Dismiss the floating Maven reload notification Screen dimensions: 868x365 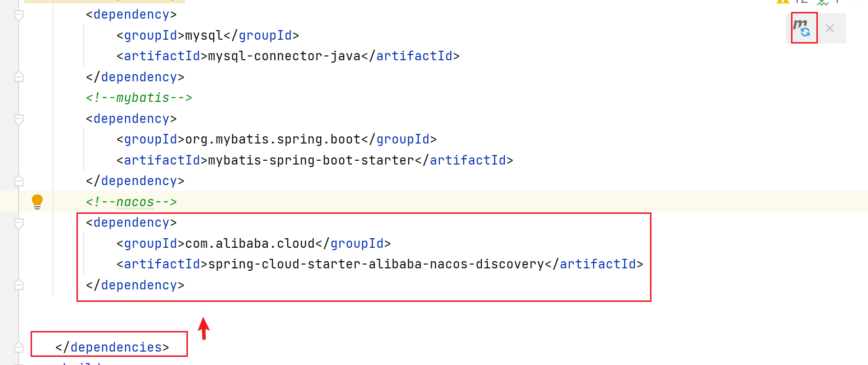click(x=830, y=28)
